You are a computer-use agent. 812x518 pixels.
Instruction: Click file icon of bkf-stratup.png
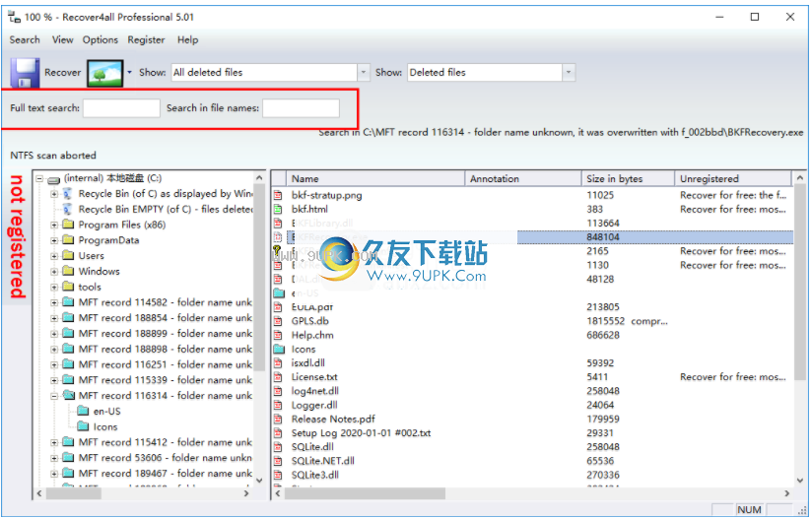point(278,196)
